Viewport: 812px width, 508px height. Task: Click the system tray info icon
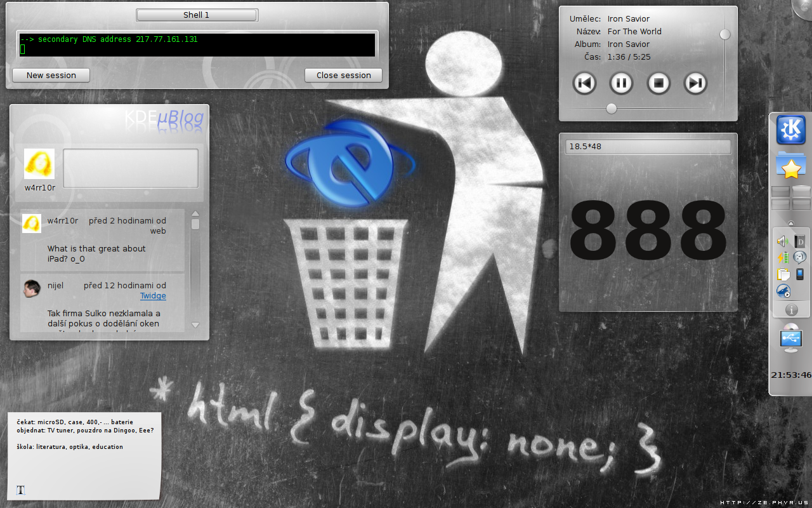pyautogui.click(x=791, y=310)
